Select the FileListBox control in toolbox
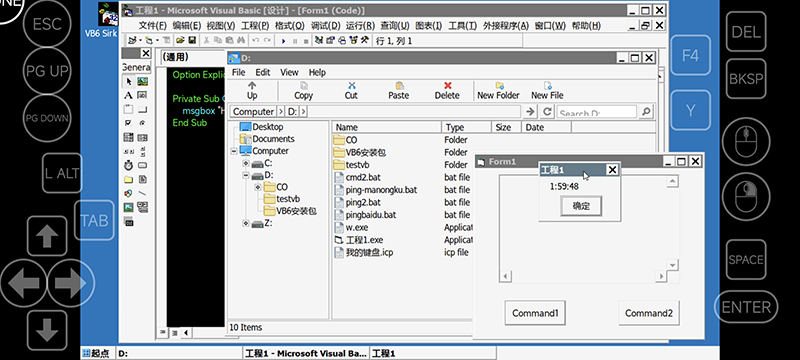Viewport: 800px width, 360px height. click(142, 179)
